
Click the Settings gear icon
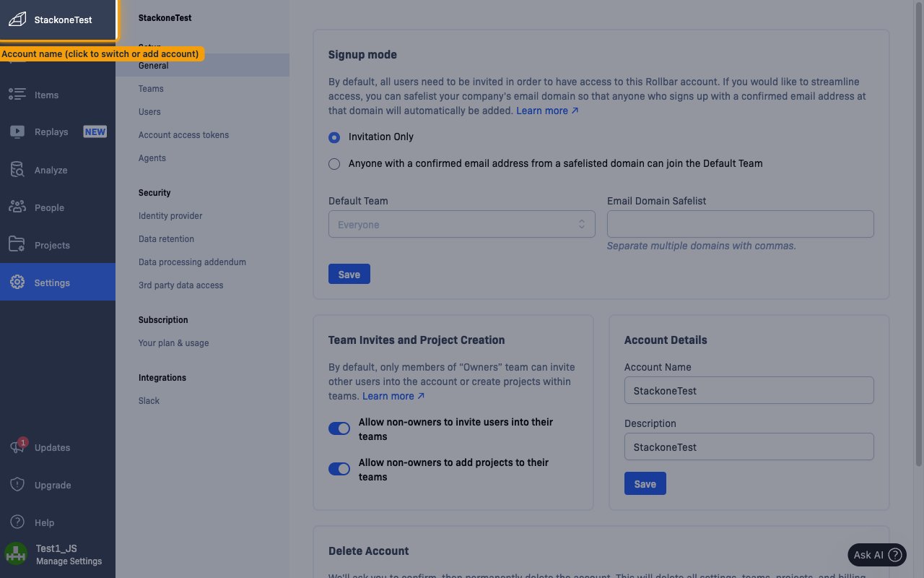click(x=17, y=282)
